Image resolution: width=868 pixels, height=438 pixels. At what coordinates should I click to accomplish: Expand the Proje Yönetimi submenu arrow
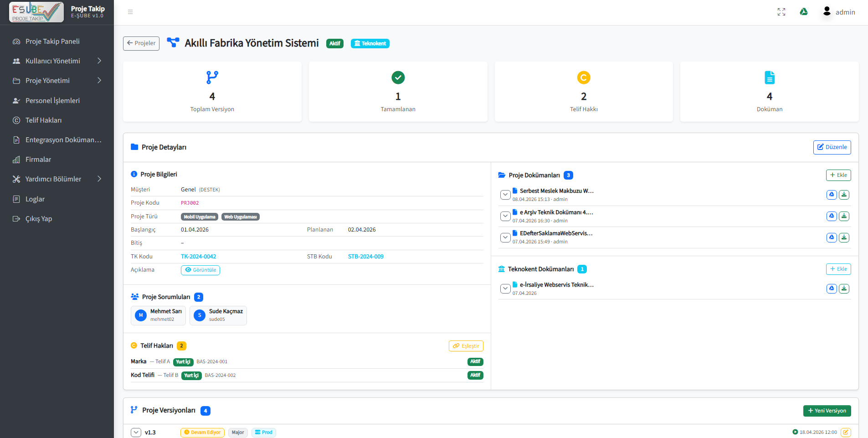tap(99, 80)
